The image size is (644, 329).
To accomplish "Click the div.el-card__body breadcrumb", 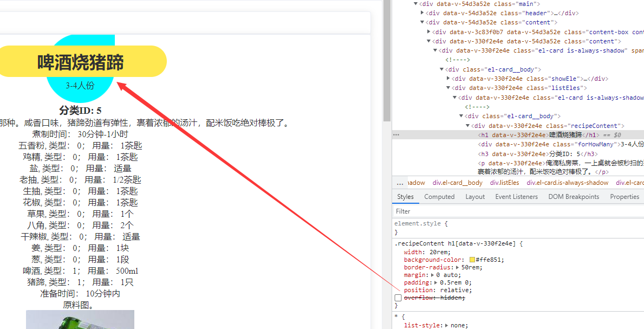I will click(457, 182).
